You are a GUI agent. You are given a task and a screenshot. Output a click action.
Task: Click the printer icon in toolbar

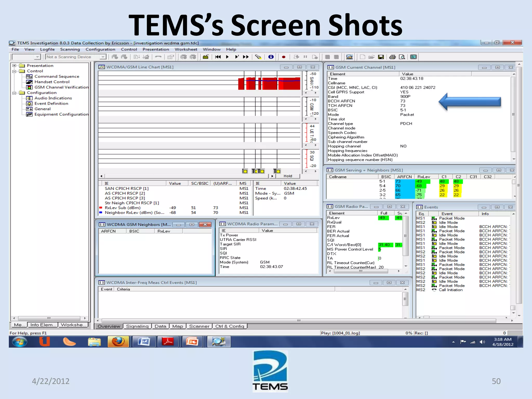pos(393,57)
